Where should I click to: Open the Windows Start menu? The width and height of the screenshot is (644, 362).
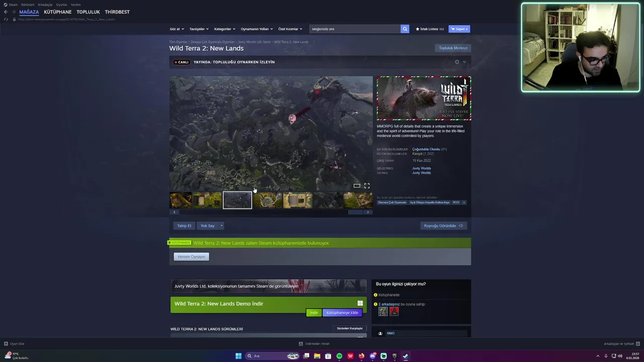(x=238, y=356)
